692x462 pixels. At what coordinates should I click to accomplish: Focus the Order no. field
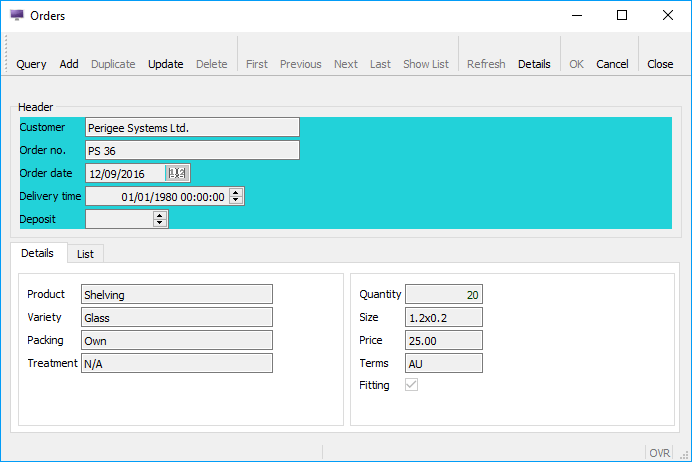pyautogui.click(x=192, y=151)
